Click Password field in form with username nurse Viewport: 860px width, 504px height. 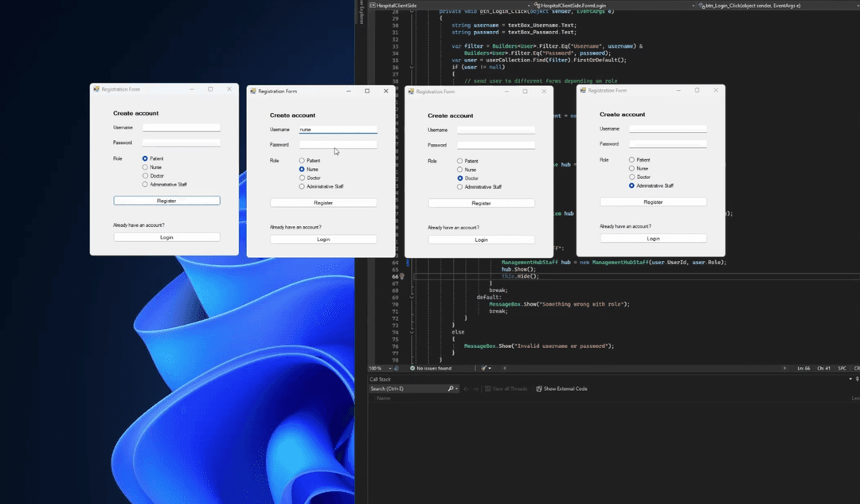click(338, 145)
